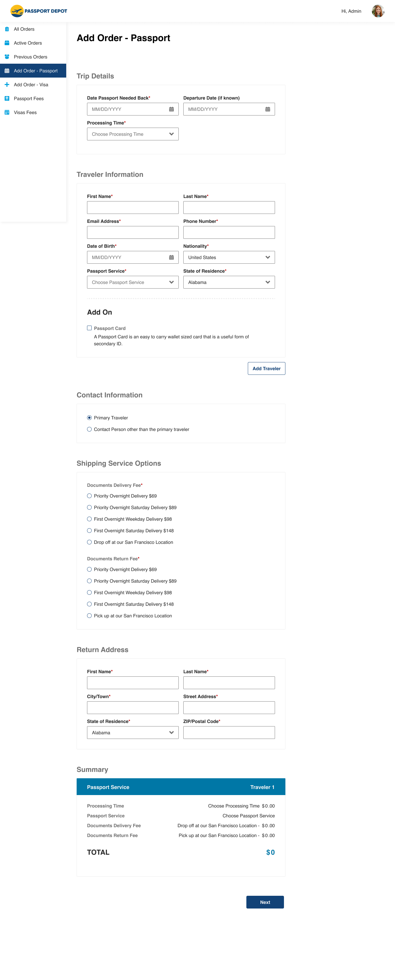Screen dimensions: 395x980
Task: Click the plus icon for Add Order - Visa
Action: pos(7,85)
